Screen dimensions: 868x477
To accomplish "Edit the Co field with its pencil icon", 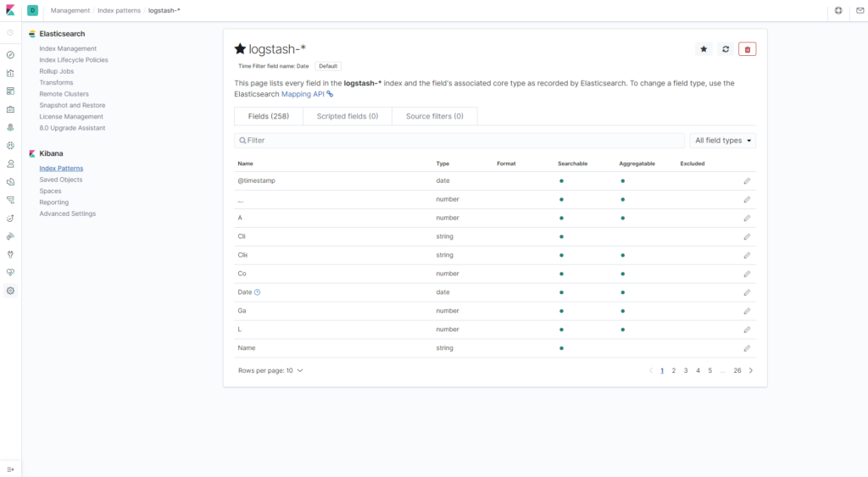I will point(747,274).
